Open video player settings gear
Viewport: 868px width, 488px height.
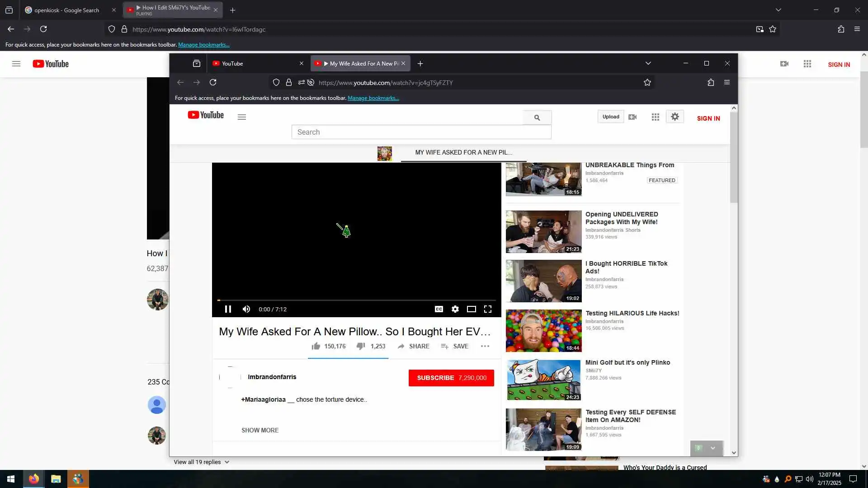click(x=455, y=309)
